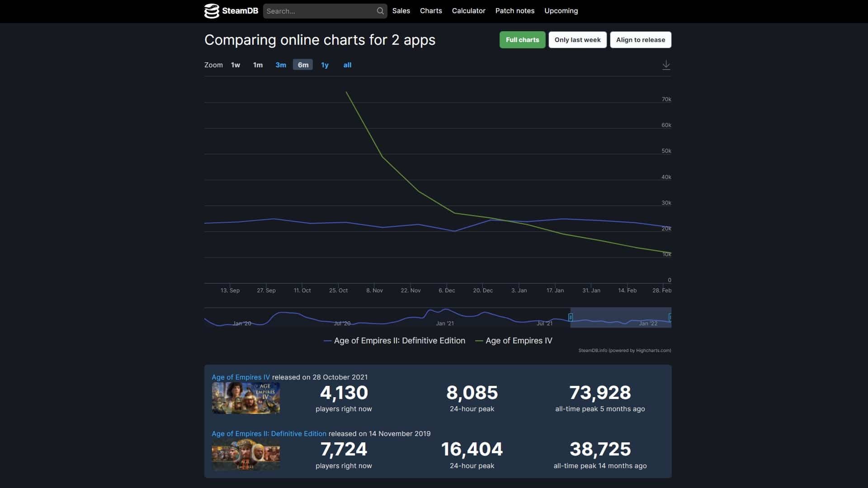The width and height of the screenshot is (868, 488).
Task: Toggle the Only last week button
Action: click(577, 40)
